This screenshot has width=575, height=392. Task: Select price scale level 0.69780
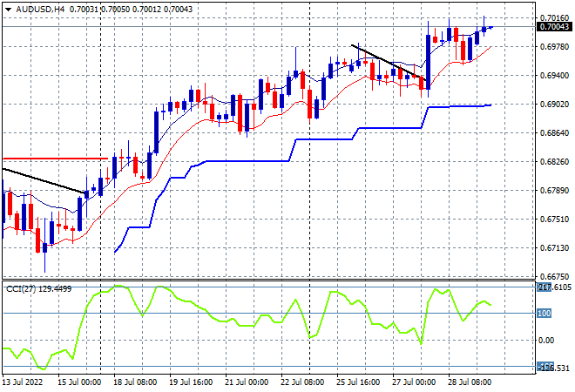click(554, 46)
